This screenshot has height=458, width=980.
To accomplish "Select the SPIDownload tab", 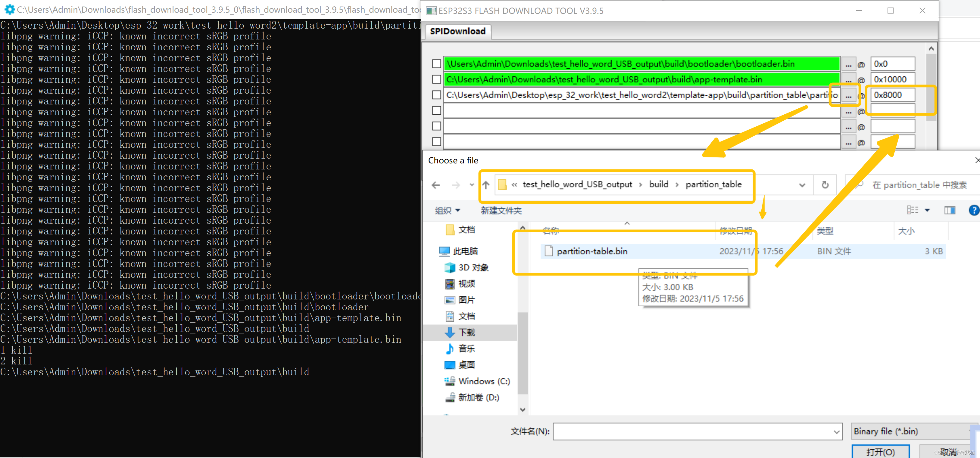I will click(458, 31).
